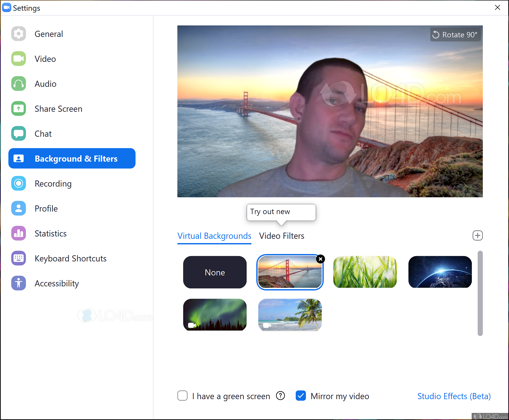
Task: Open Recording settings
Action: pos(53,184)
